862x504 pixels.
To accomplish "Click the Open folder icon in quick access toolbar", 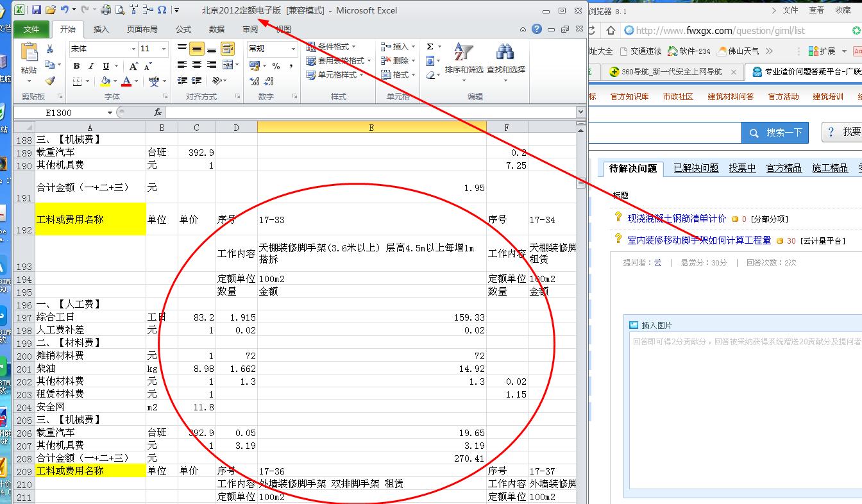I will pyautogui.click(x=51, y=10).
